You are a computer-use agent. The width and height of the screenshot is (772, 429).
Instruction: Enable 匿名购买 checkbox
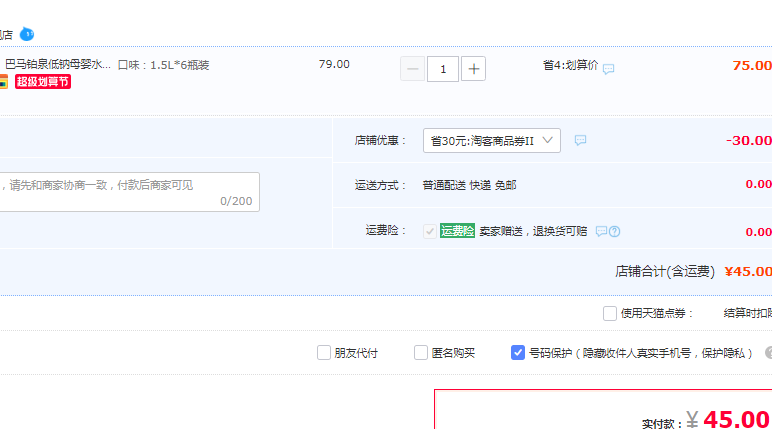420,353
